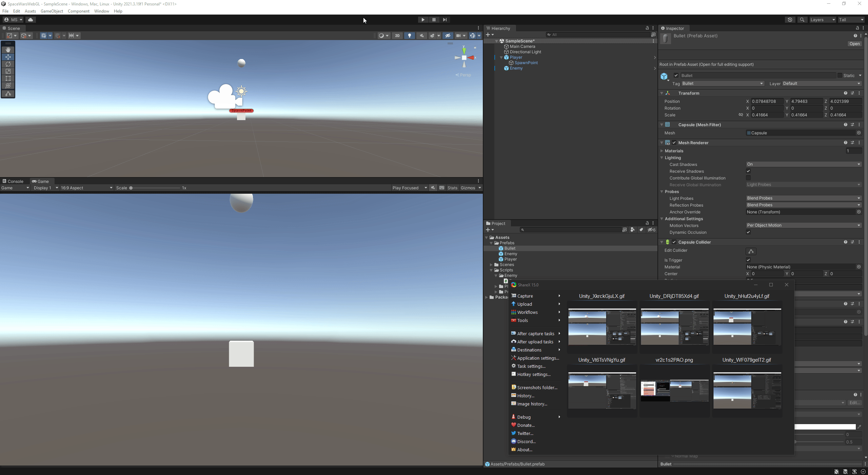Click the Stats button in the Game view

coord(452,188)
